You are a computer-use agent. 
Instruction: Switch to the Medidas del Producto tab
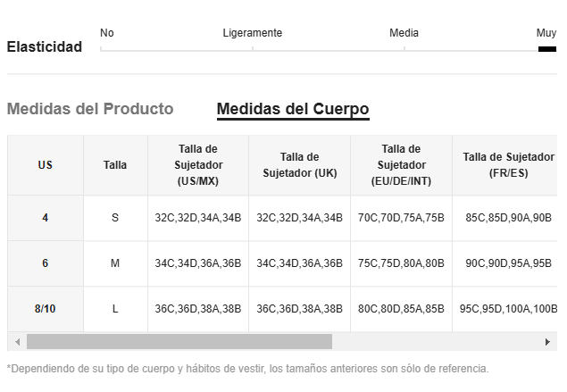[x=90, y=110]
